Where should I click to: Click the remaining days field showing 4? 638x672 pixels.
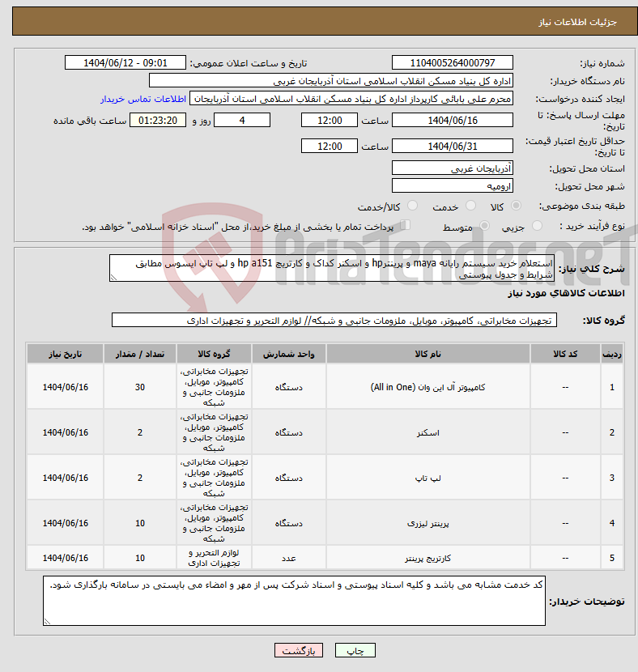pos(242,121)
